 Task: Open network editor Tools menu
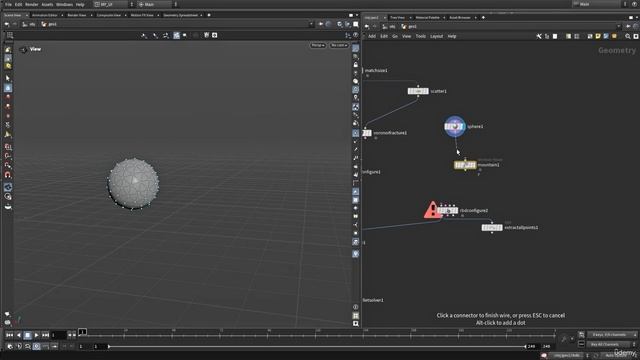420,36
